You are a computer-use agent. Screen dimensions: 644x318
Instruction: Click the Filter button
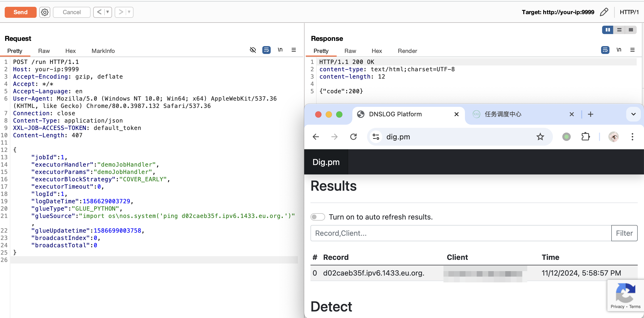click(624, 233)
